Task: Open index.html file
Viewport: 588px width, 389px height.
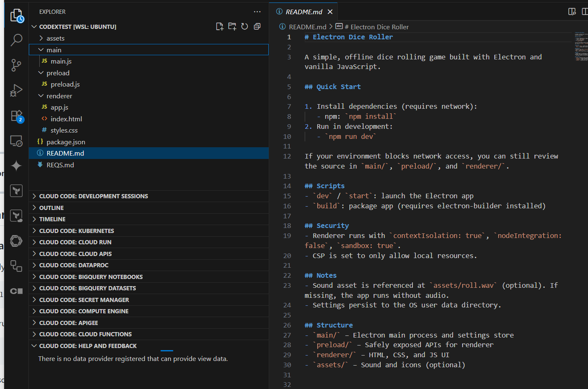Action: coord(149,119)
